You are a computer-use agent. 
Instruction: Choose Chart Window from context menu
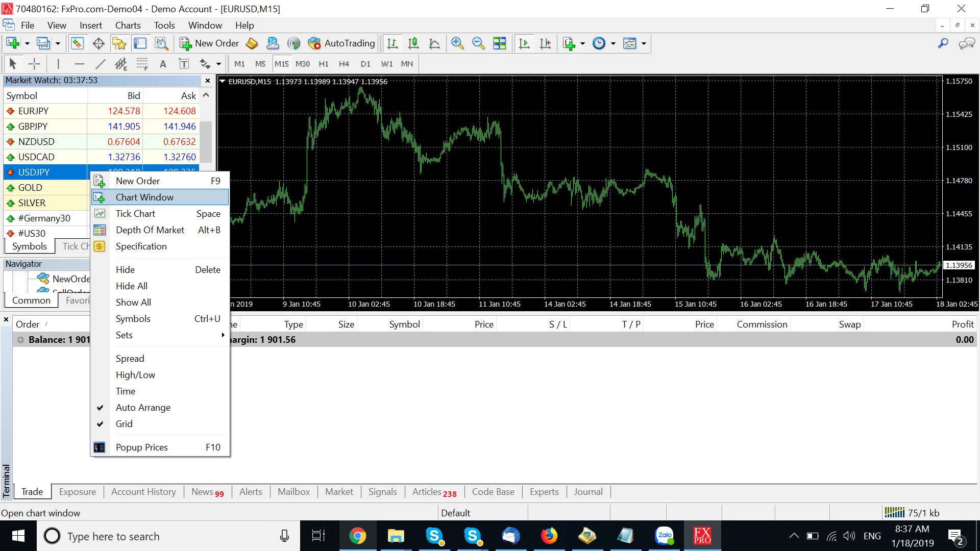[144, 197]
